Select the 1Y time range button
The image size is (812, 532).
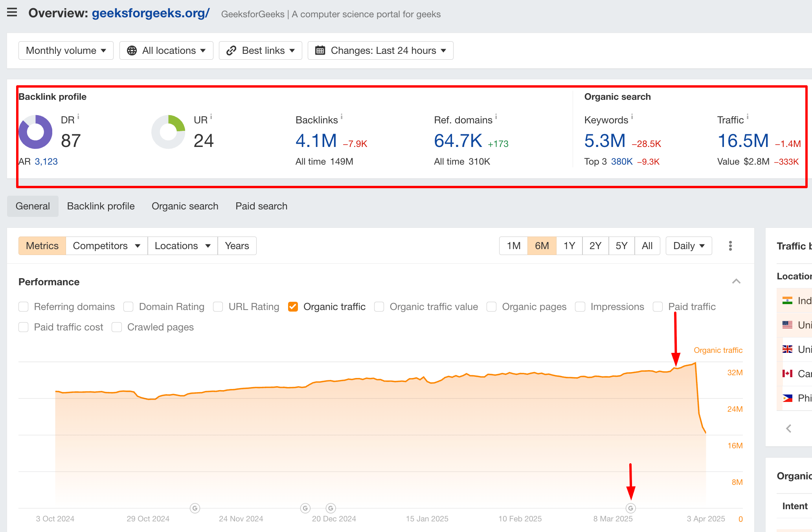[x=569, y=246]
